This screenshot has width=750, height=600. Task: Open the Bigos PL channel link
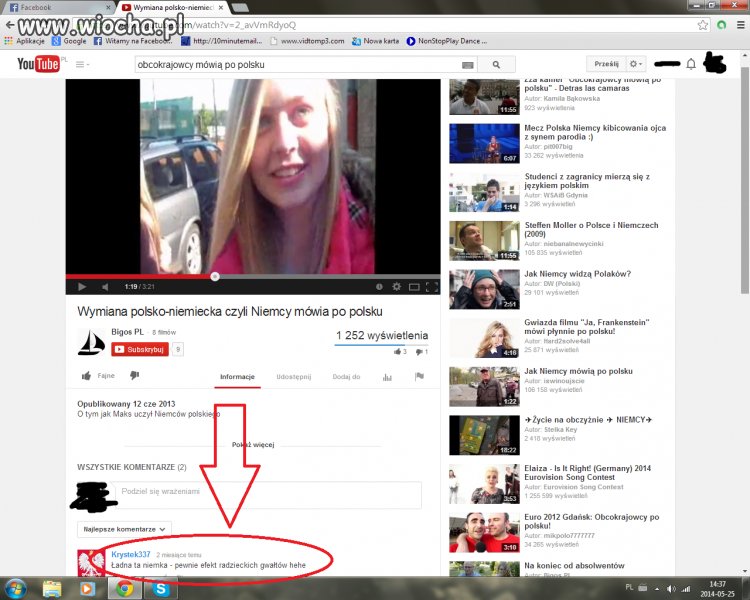(x=127, y=332)
